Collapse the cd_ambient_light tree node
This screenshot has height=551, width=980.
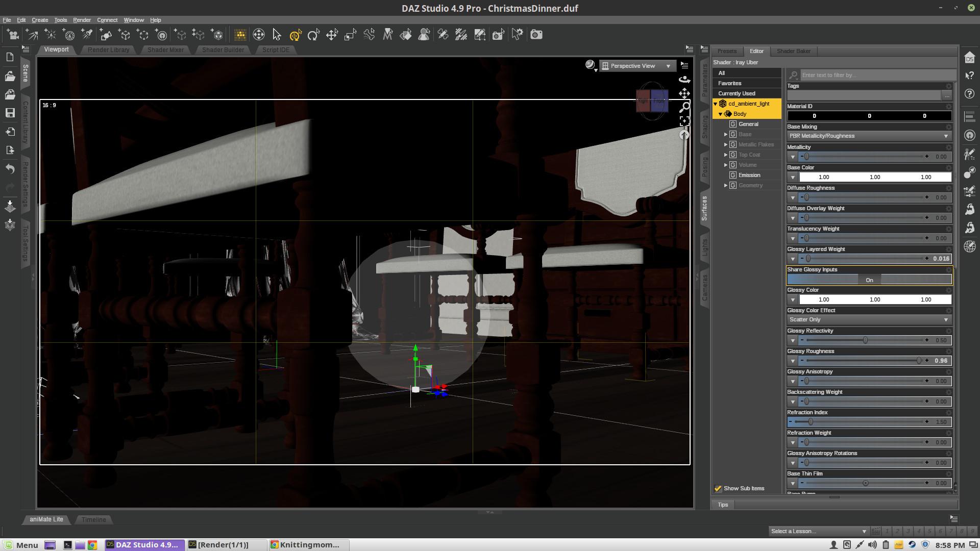(x=716, y=104)
